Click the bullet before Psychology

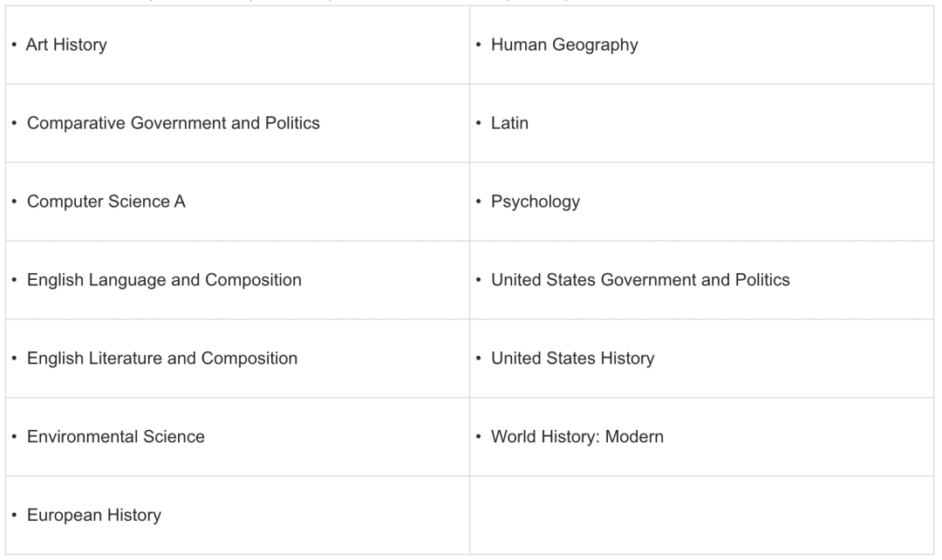click(x=478, y=201)
